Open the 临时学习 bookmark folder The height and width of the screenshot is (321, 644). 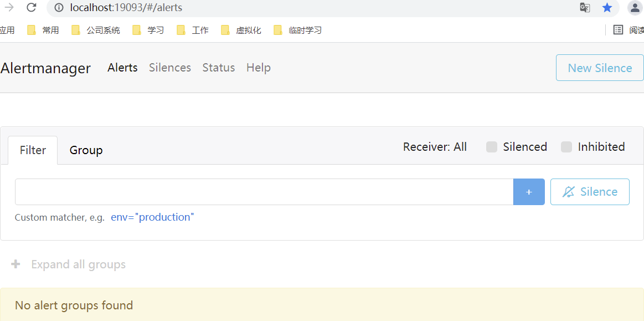298,30
